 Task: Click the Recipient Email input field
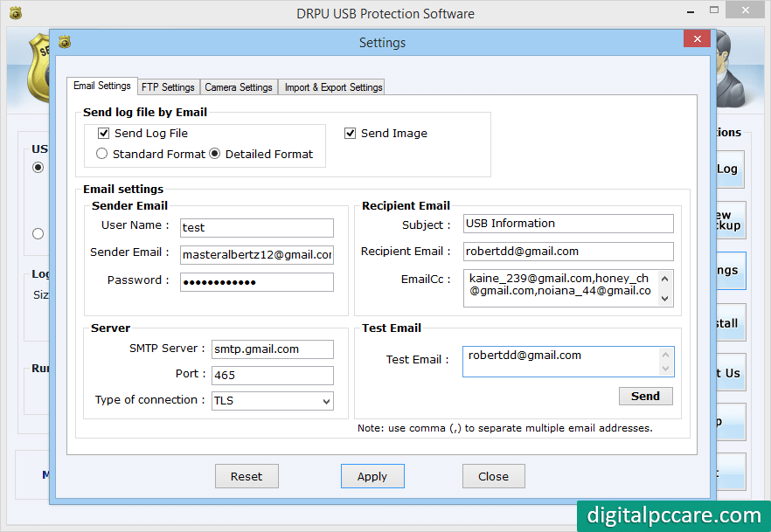pyautogui.click(x=568, y=252)
